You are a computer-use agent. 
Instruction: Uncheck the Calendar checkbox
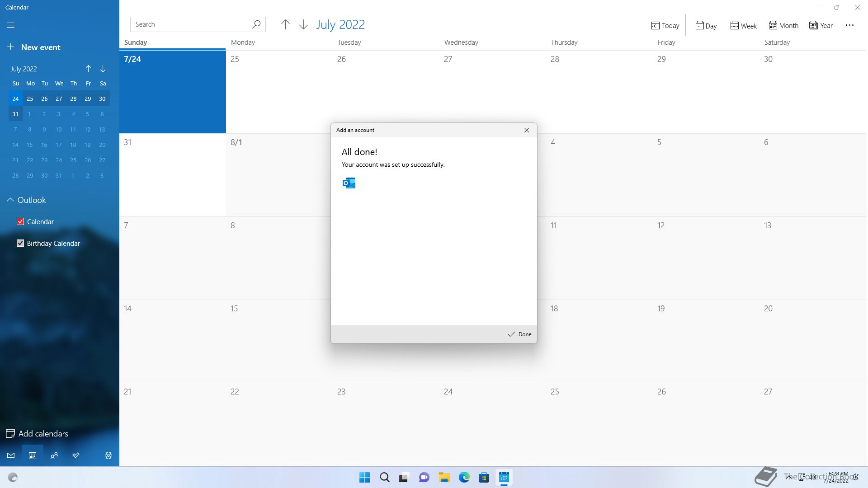click(20, 221)
